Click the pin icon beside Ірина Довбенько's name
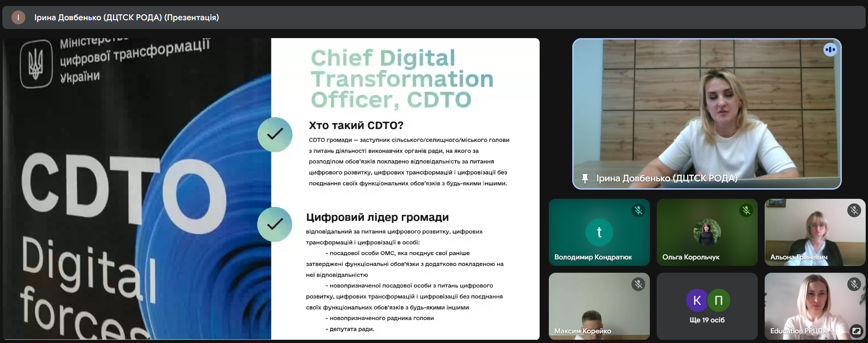The image size is (868, 343). click(x=585, y=178)
